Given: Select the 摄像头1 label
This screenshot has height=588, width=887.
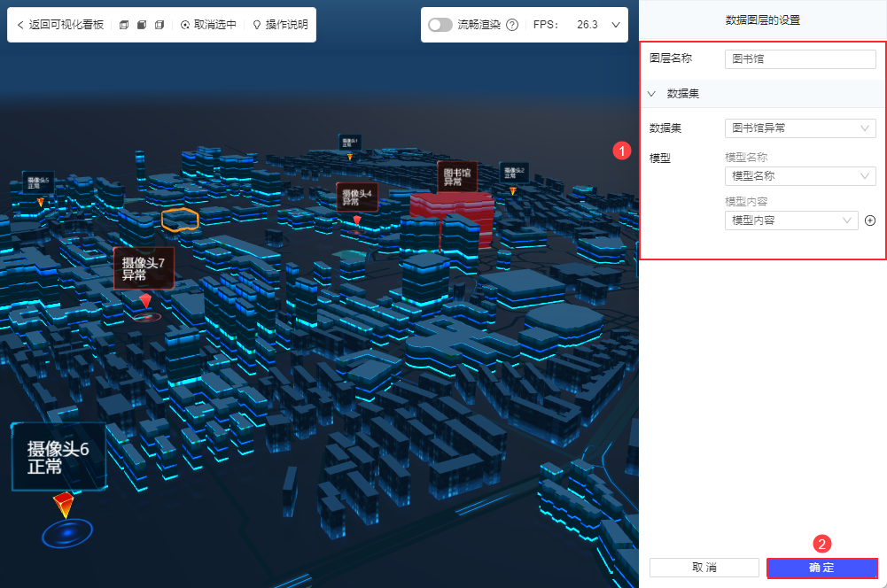Looking at the screenshot, I should (x=350, y=142).
